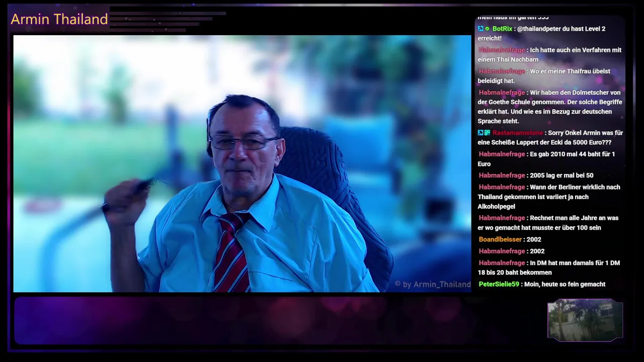Click the main webcam video feed
The width and height of the screenshot is (644, 362).
click(x=242, y=163)
